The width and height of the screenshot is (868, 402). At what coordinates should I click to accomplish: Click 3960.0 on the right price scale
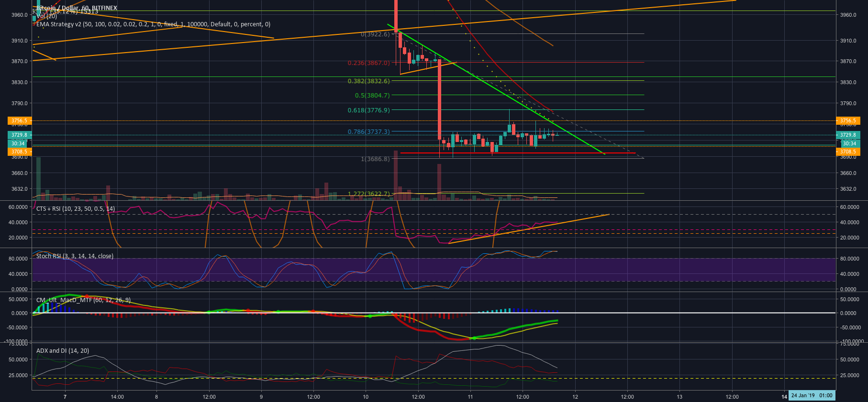pos(848,15)
